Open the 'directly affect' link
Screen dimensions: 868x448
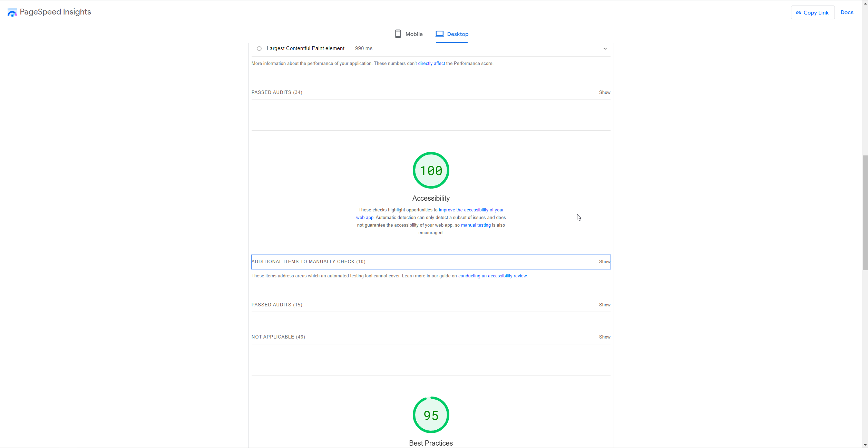[431, 64]
